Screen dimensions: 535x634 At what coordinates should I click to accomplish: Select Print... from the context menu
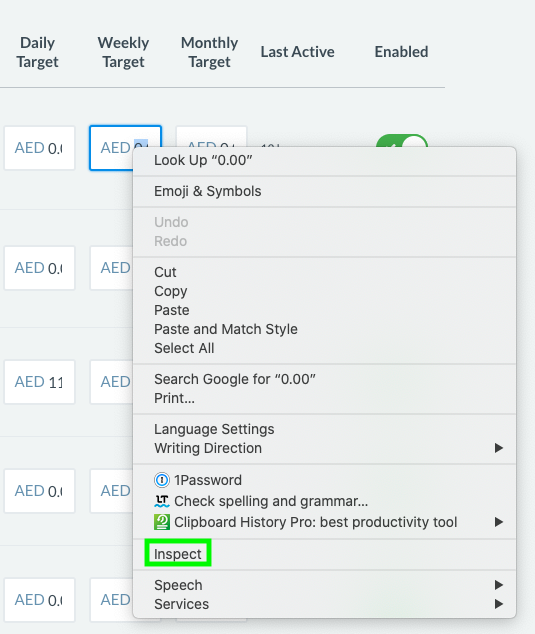point(174,398)
